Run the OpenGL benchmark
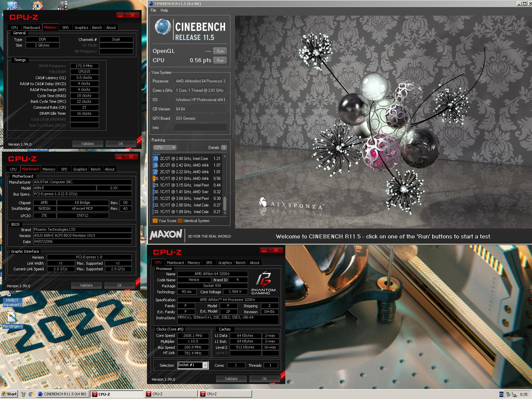This screenshot has width=532, height=399. [x=220, y=51]
